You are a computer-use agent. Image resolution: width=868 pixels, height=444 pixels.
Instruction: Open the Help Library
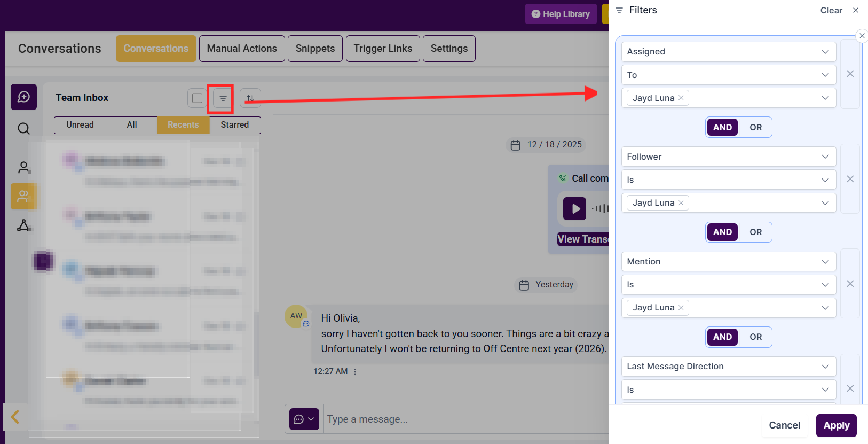[561, 14]
